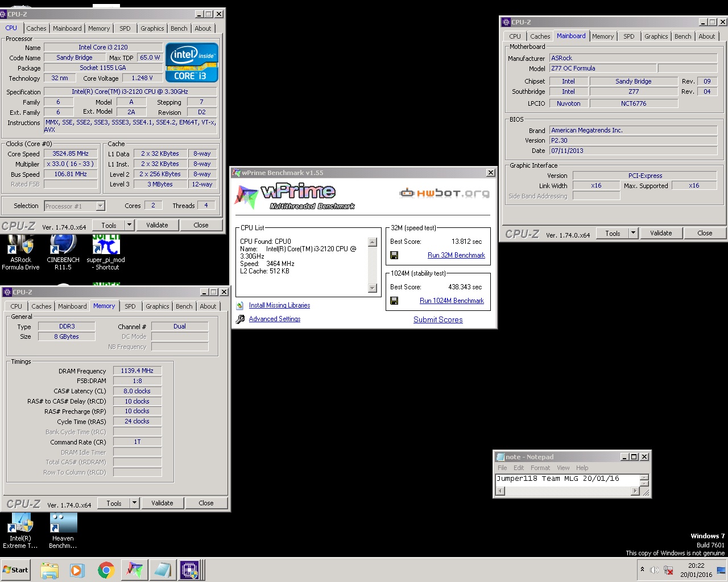This screenshot has width=728, height=582.
Task: Launch Google Chrome from taskbar
Action: click(x=106, y=570)
